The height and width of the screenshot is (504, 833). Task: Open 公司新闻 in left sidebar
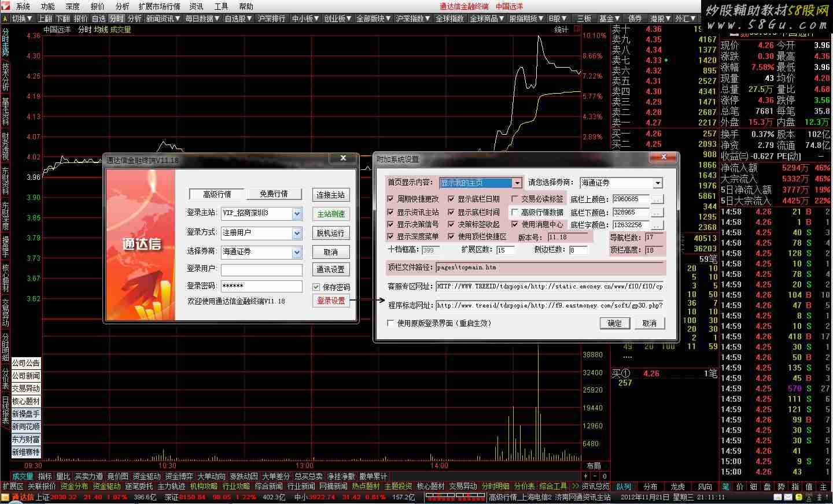tap(26, 376)
